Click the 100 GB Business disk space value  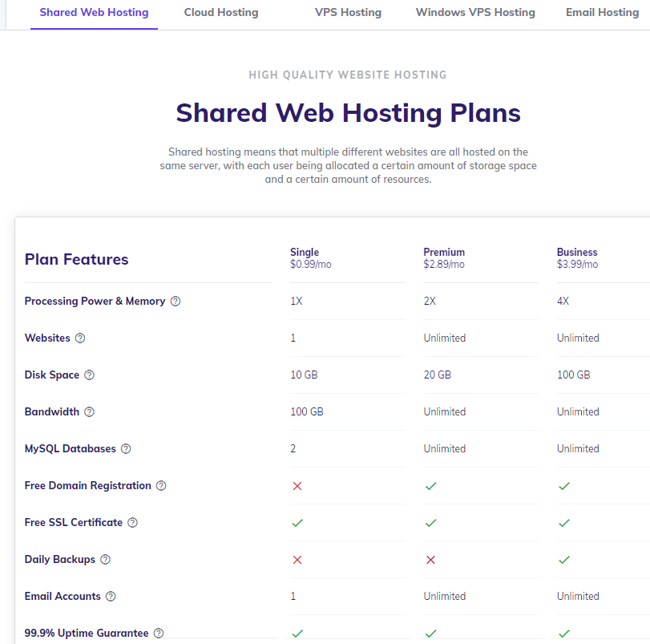(573, 375)
